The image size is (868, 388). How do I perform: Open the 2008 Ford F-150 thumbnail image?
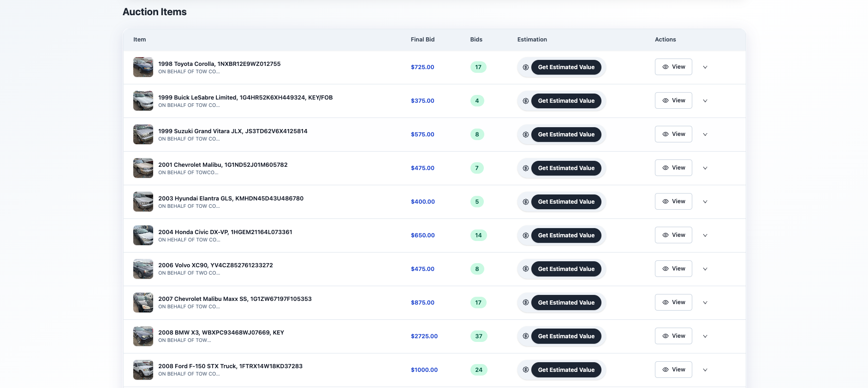point(143,370)
